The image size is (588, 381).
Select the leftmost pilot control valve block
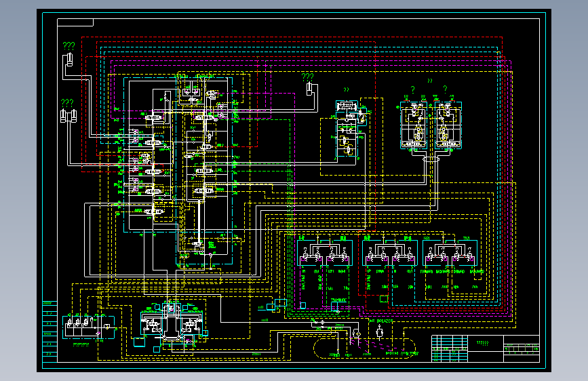(325, 253)
